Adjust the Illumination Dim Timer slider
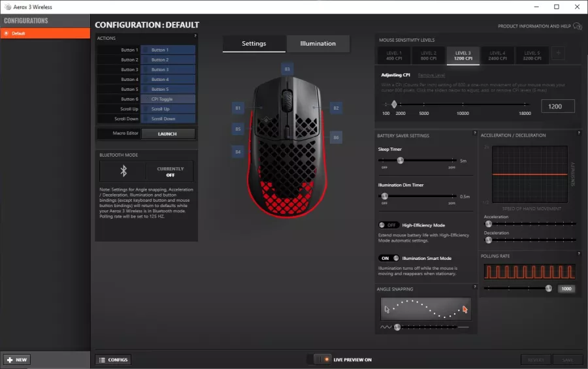 point(384,196)
